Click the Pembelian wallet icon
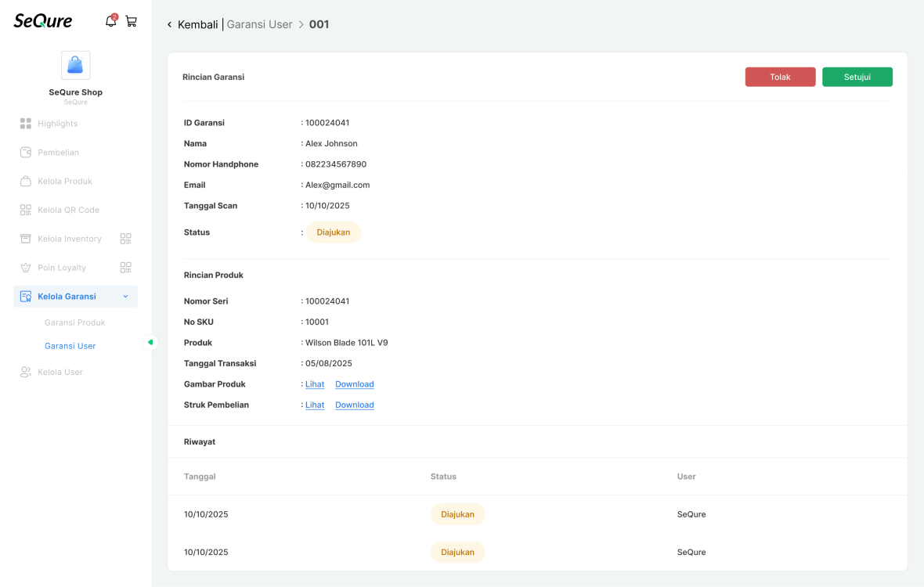Viewport: 924px width, 587px height. [x=25, y=152]
